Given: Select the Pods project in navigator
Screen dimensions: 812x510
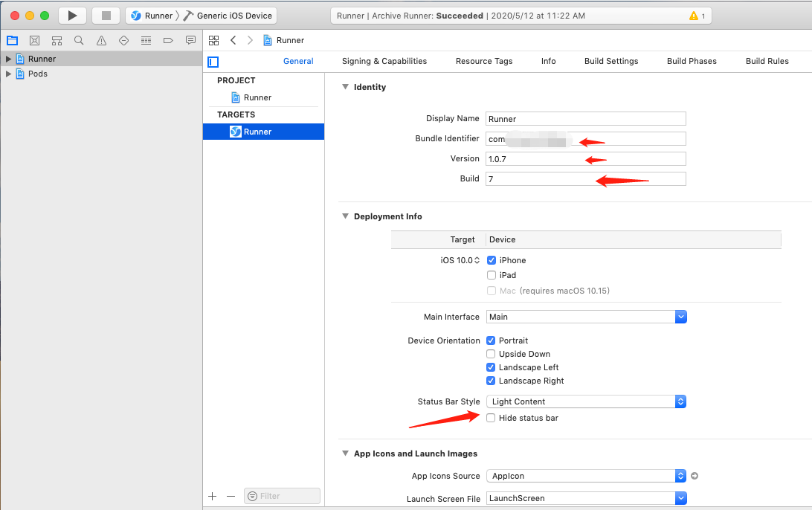Looking at the screenshot, I should click(101, 74).
